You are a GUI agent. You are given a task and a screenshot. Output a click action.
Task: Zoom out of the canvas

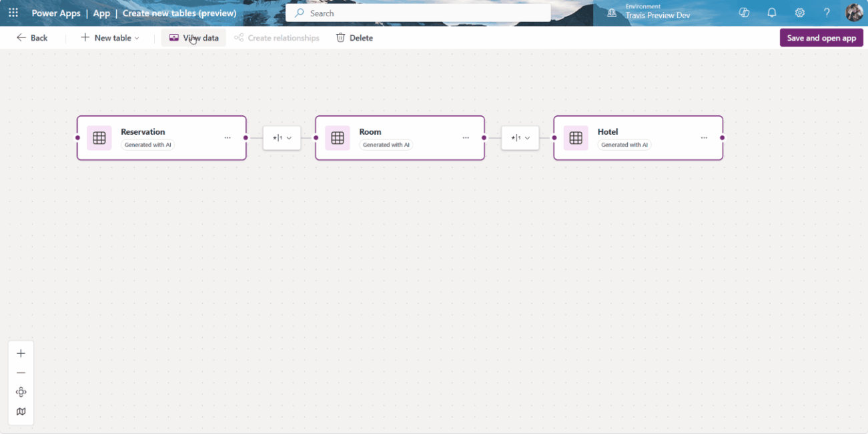pyautogui.click(x=21, y=372)
